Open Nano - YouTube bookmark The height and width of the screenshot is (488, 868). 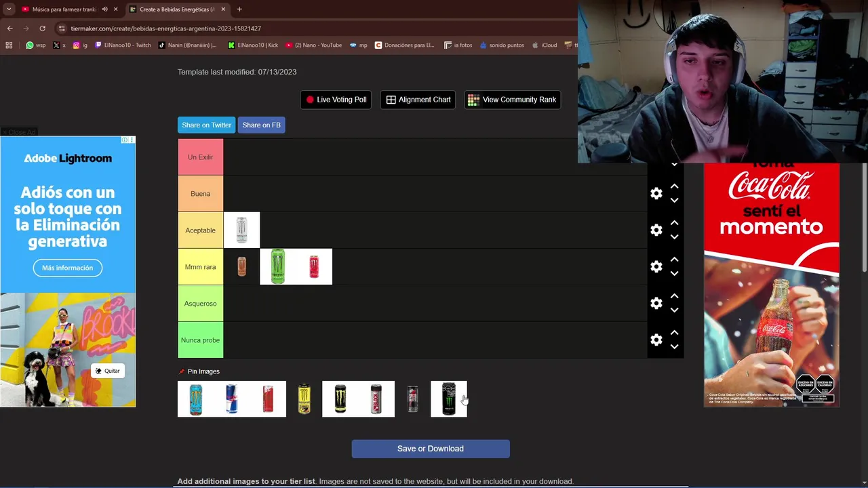[313, 45]
